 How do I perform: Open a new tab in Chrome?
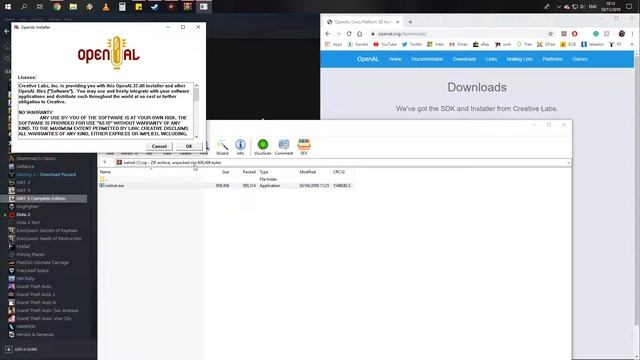pos(410,22)
